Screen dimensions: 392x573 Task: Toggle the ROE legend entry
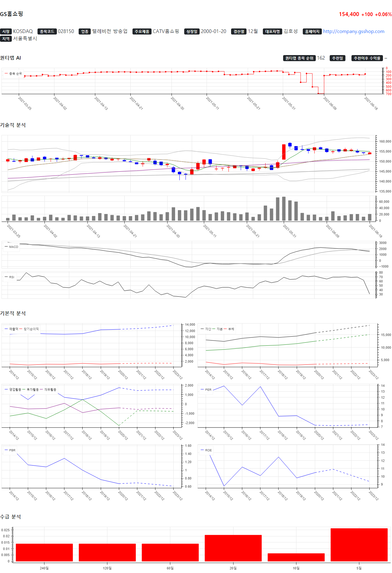tap(206, 450)
